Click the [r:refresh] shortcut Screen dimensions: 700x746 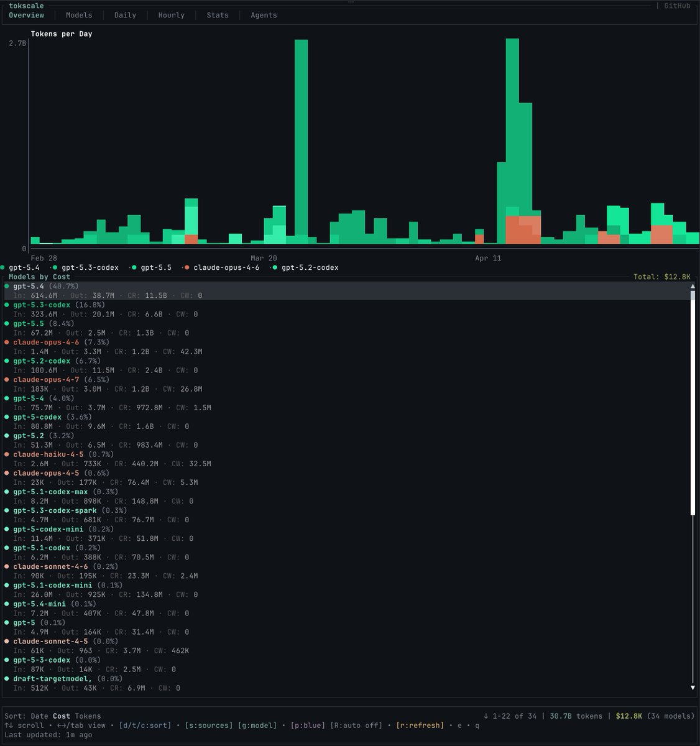click(420, 725)
